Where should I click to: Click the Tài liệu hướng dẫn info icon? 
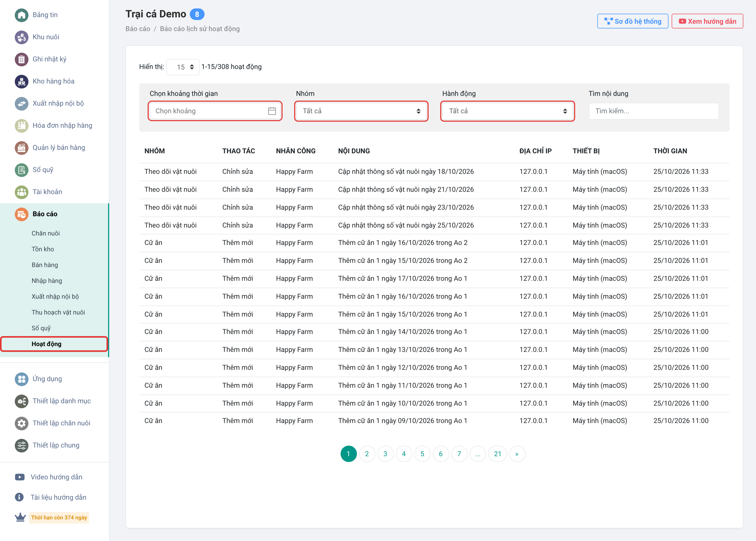pyautogui.click(x=19, y=497)
